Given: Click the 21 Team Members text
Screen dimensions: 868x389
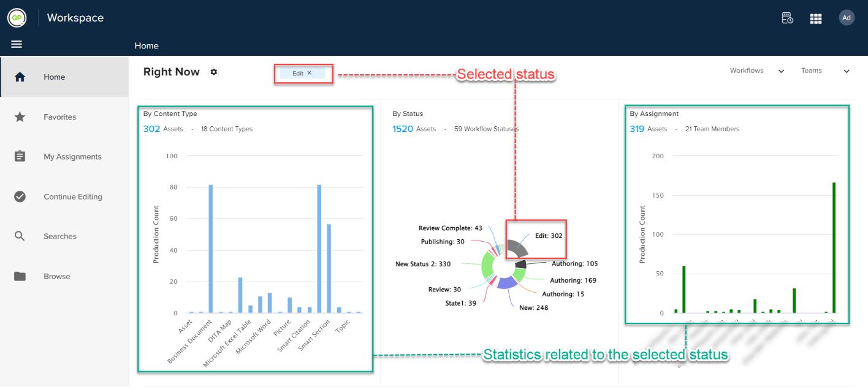Looking at the screenshot, I should coord(712,129).
